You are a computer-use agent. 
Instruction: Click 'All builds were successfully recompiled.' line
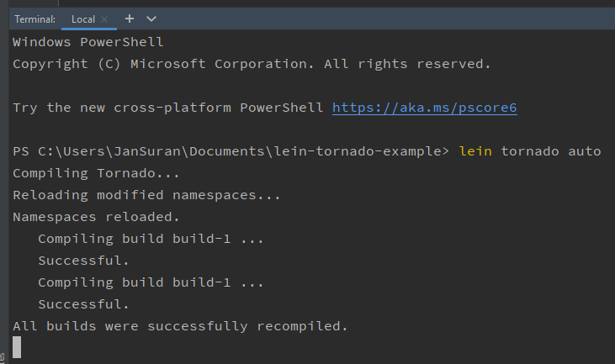coord(180,326)
